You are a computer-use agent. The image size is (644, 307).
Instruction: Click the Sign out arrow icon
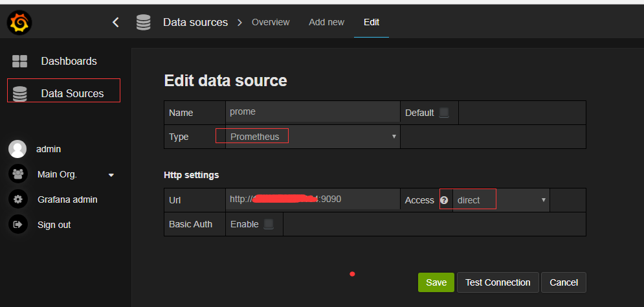[x=17, y=225]
